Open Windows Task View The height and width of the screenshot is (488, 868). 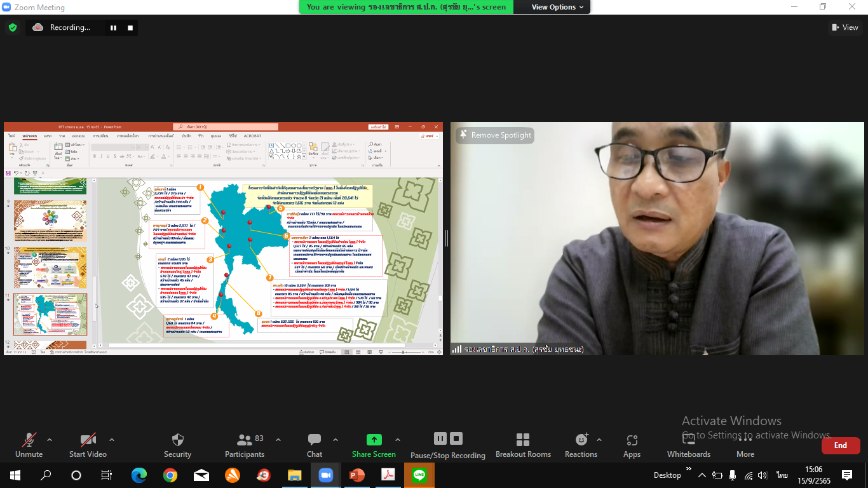pos(106,475)
